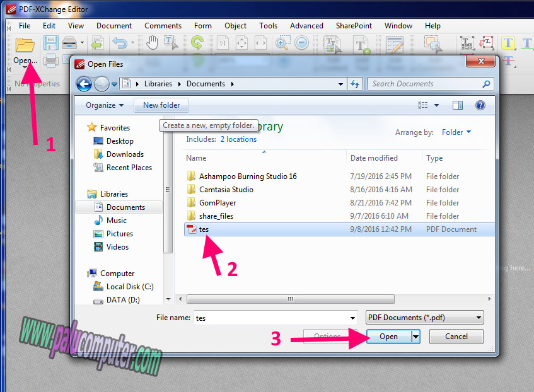Click the Cancel button
Image resolution: width=534 pixels, height=392 pixels.
(456, 337)
